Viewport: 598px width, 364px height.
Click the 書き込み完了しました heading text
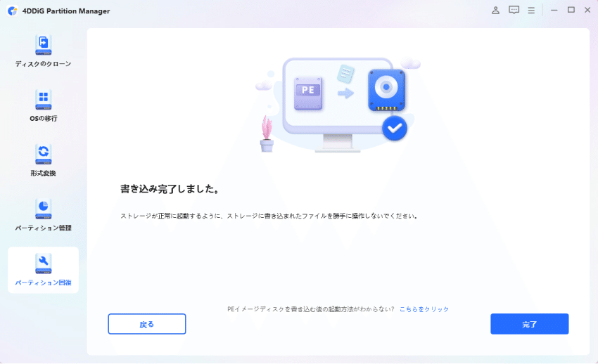[170, 189]
